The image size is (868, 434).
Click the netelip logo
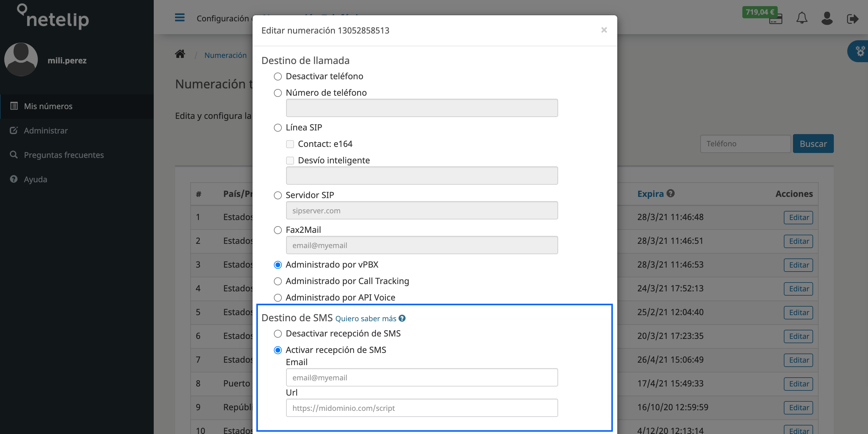(x=53, y=16)
